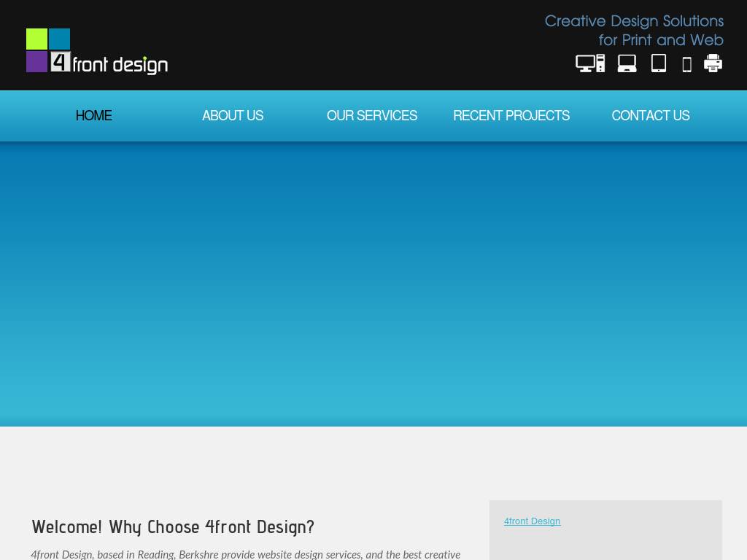
Task: Click the "Creative Design Solutions" tagline
Action: point(634,21)
